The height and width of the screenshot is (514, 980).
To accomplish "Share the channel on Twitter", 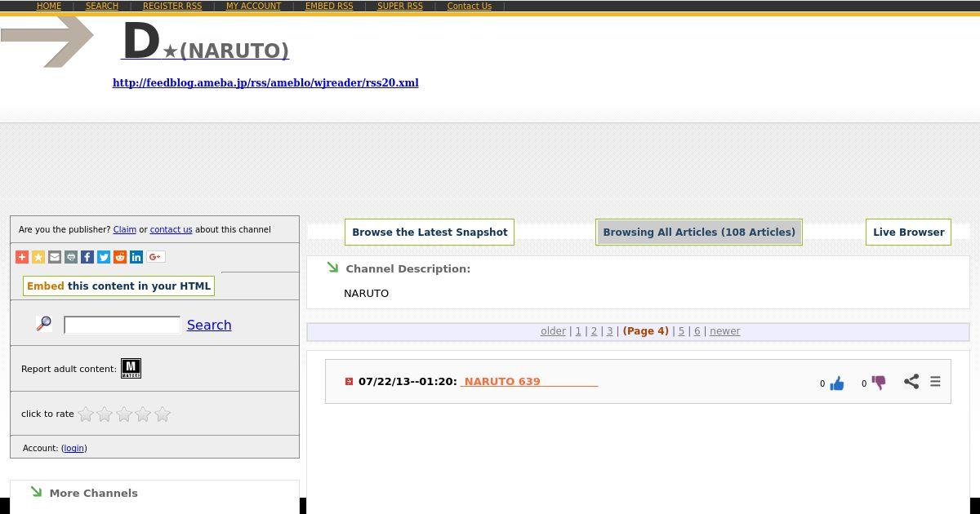I will [104, 257].
